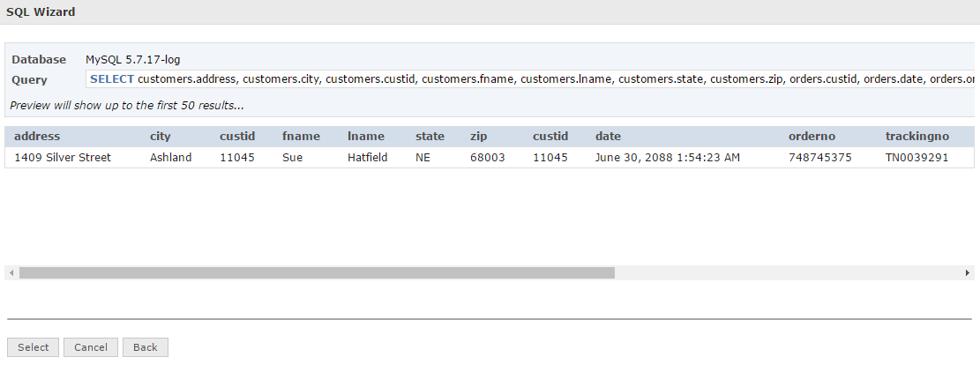The width and height of the screenshot is (980, 372).
Task: Select the 1409 Silver Street cell
Action: pyautogui.click(x=63, y=158)
